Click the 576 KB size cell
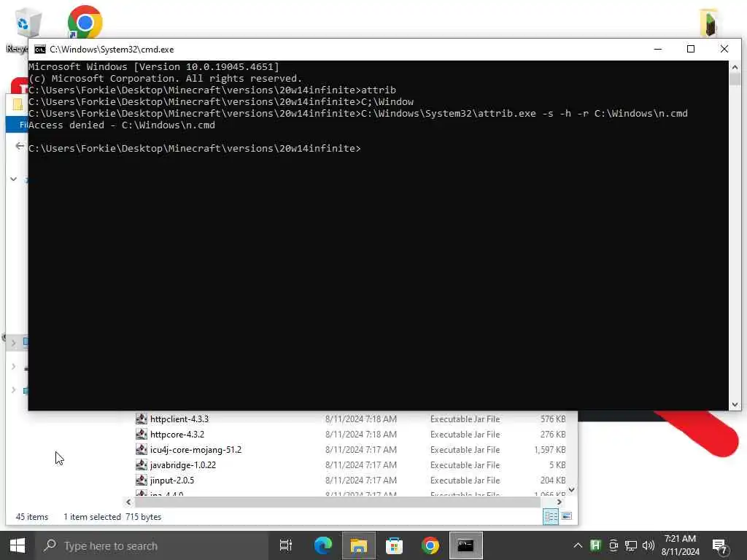Screen dimensions: 747x560 (x=553, y=419)
